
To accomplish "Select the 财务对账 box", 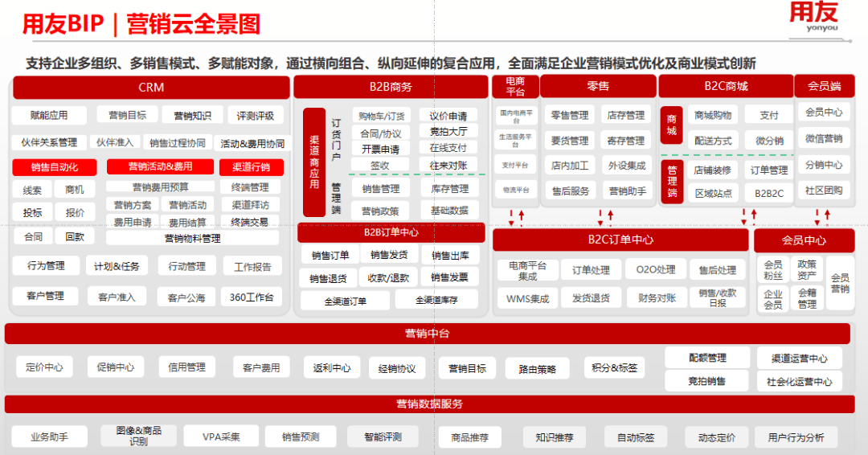I will pyautogui.click(x=657, y=297).
